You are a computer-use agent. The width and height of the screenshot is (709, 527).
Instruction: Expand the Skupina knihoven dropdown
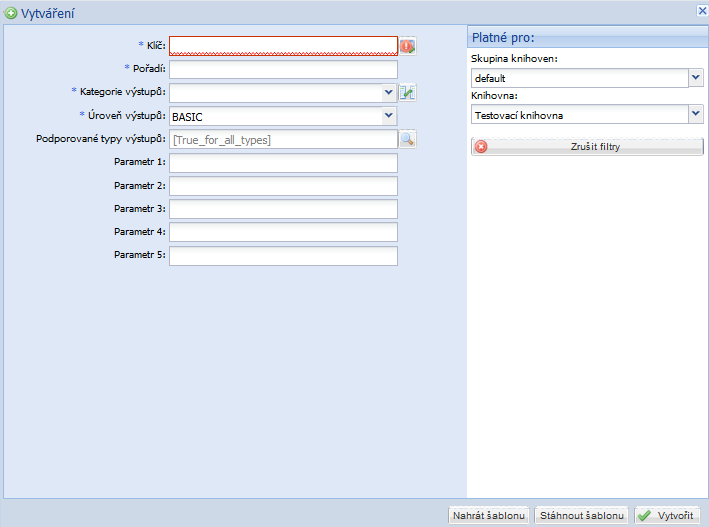click(695, 77)
